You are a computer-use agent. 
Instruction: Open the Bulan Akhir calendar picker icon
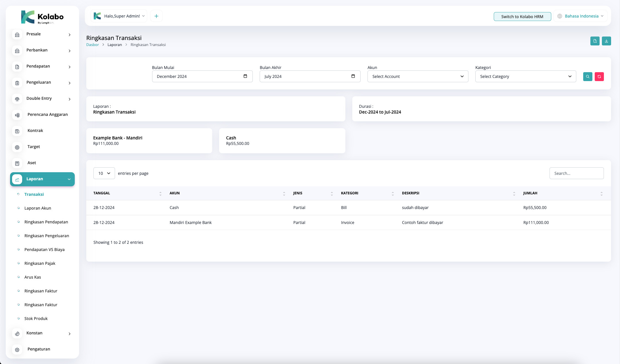353,76
